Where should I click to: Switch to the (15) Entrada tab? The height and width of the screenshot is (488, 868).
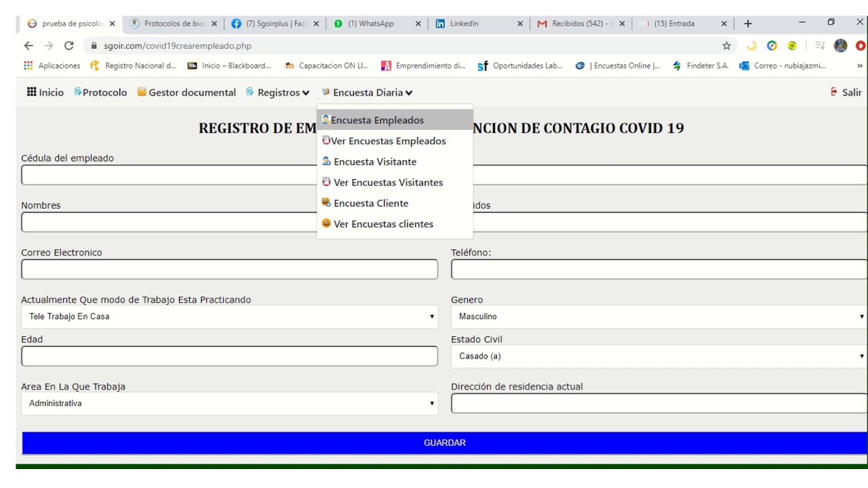682,23
